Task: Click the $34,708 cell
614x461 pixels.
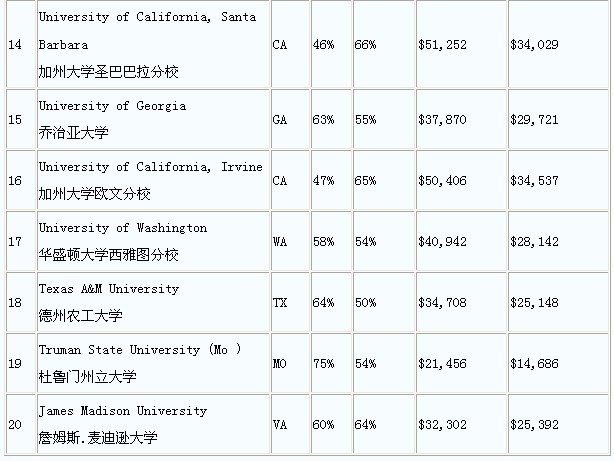Action: (x=440, y=301)
